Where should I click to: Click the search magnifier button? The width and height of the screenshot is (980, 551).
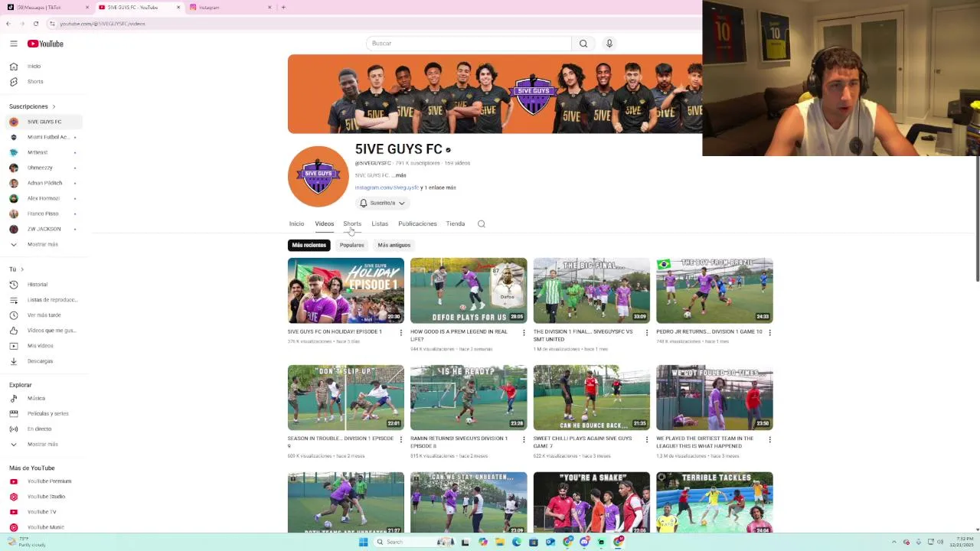(583, 44)
